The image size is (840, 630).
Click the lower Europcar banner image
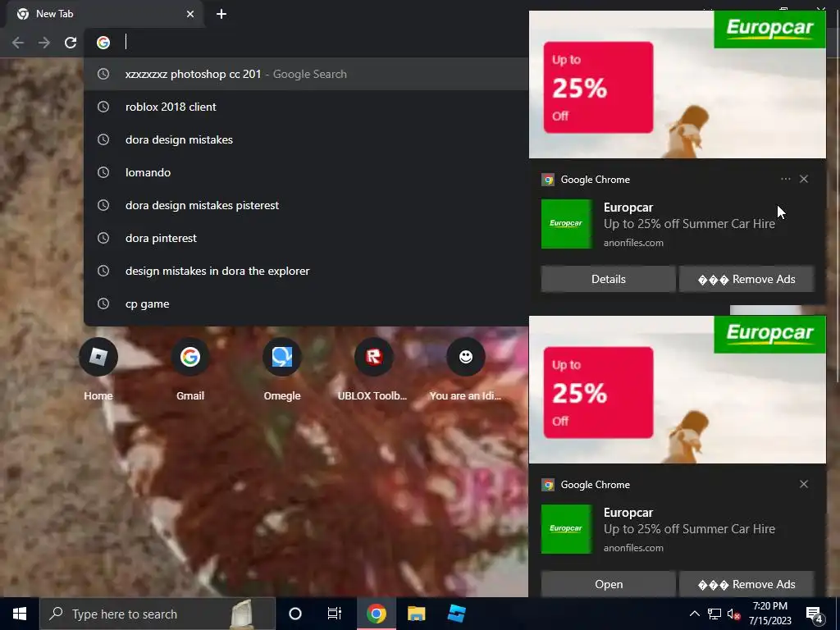pyautogui.click(x=677, y=390)
